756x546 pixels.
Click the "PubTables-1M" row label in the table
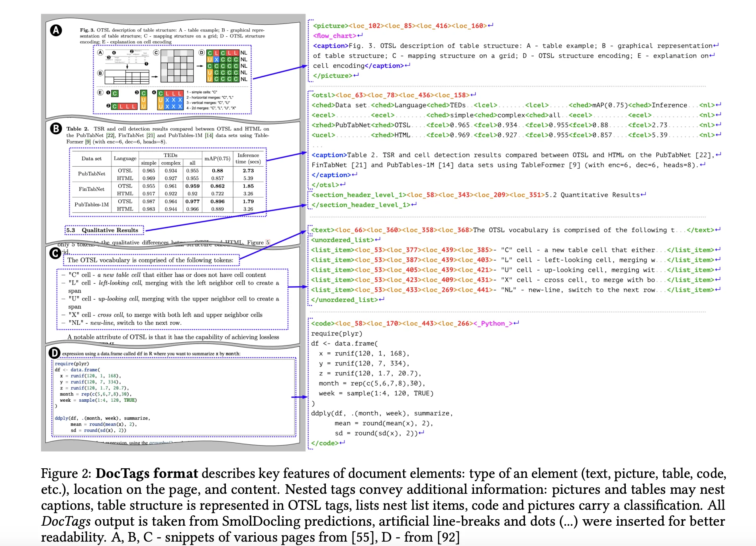click(92, 204)
